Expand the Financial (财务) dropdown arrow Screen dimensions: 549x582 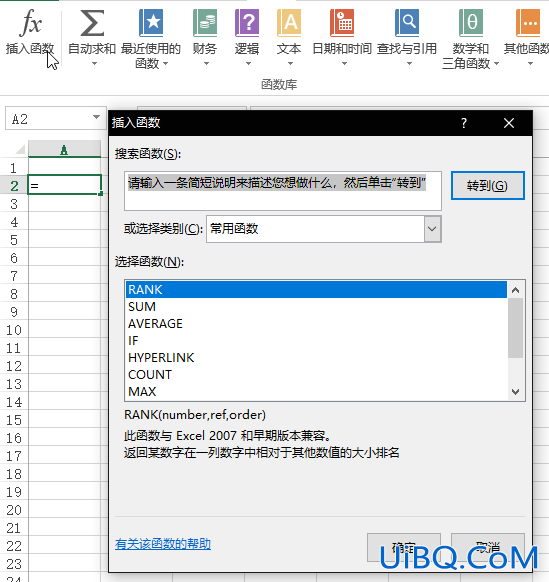coord(206,64)
